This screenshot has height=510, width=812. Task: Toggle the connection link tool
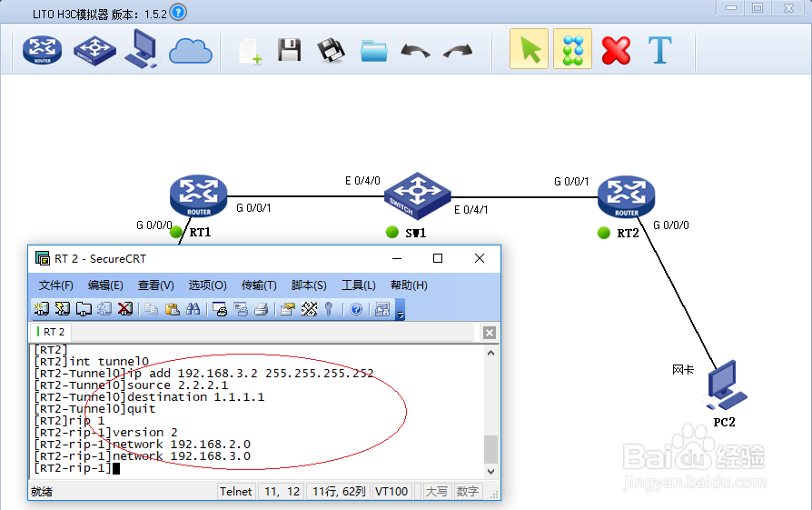[x=572, y=49]
